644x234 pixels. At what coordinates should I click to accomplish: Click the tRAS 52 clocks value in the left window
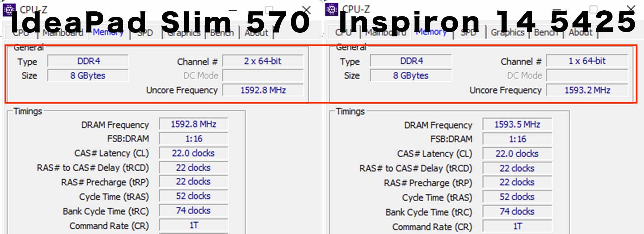pyautogui.click(x=194, y=196)
